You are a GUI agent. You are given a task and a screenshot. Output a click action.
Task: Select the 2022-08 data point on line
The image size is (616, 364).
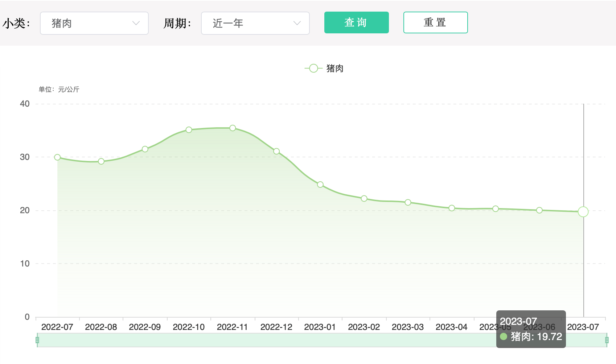tap(101, 161)
